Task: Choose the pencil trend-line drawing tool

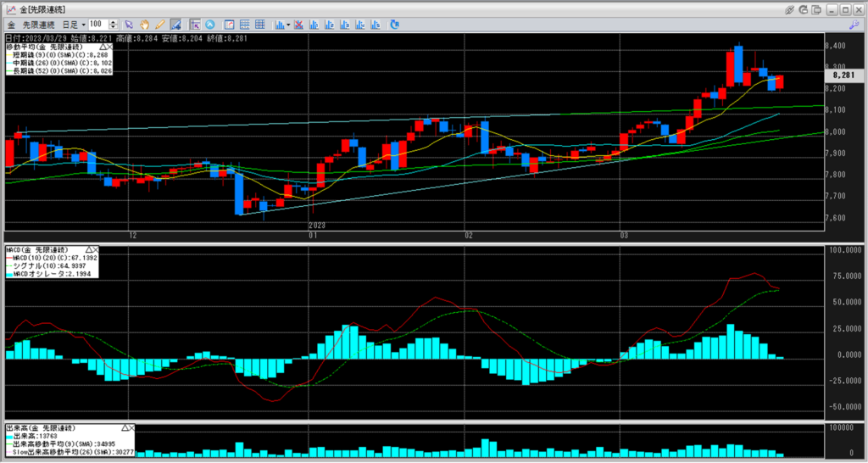Action: pos(160,24)
